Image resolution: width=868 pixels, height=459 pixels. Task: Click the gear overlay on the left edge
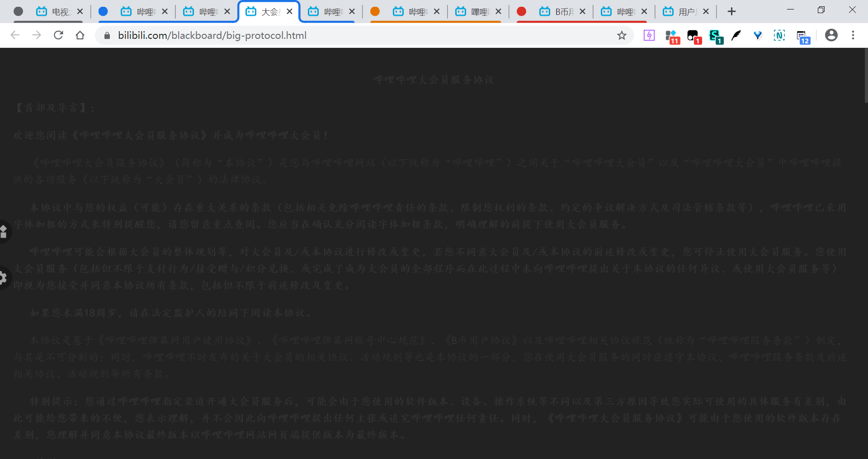pyautogui.click(x=4, y=278)
